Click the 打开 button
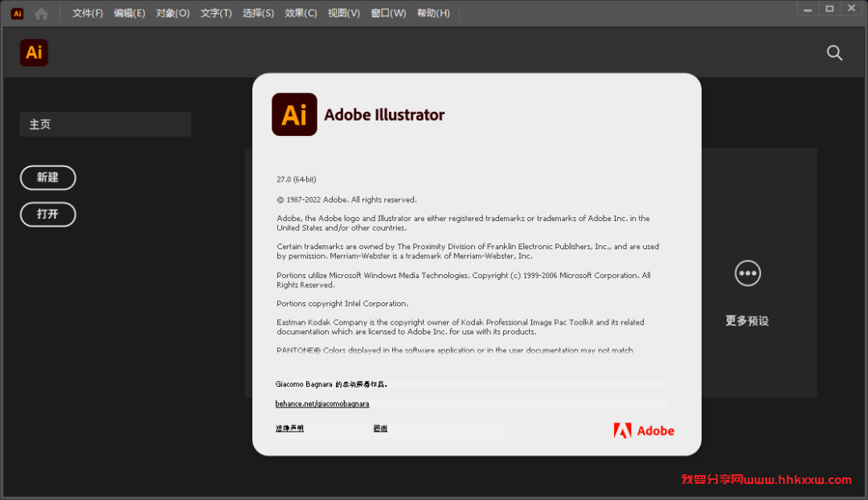 [x=47, y=215]
